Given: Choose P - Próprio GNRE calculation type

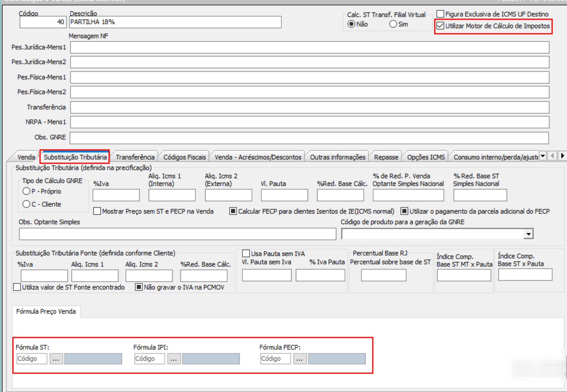Looking at the screenshot, I should click(26, 191).
